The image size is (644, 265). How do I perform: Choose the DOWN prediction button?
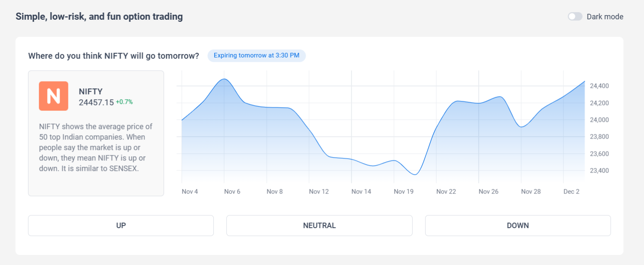[x=517, y=226]
